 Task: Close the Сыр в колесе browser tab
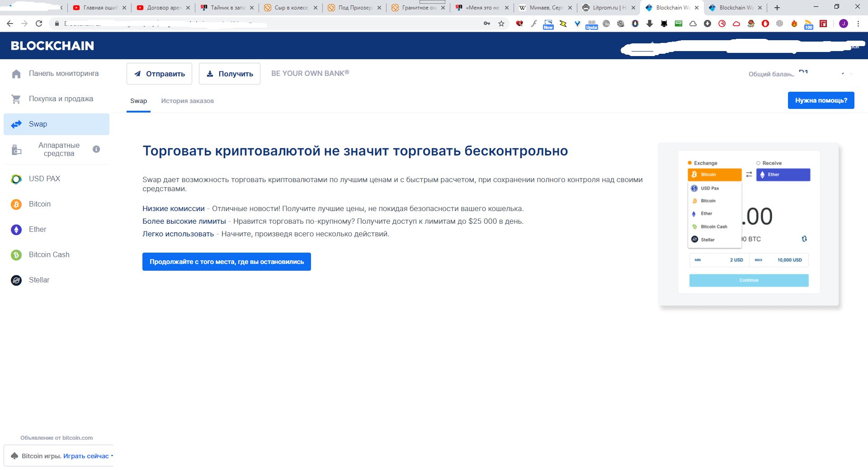(x=315, y=8)
